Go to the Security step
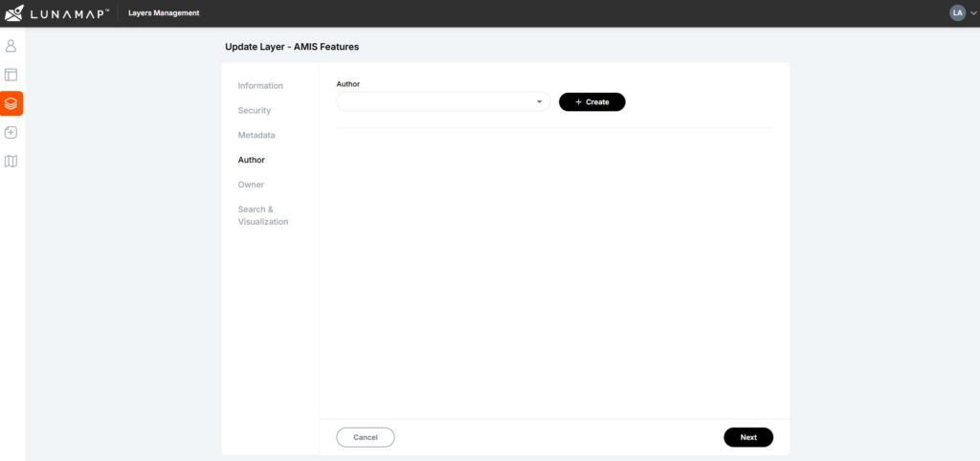Image resolution: width=980 pixels, height=461 pixels. click(x=255, y=111)
